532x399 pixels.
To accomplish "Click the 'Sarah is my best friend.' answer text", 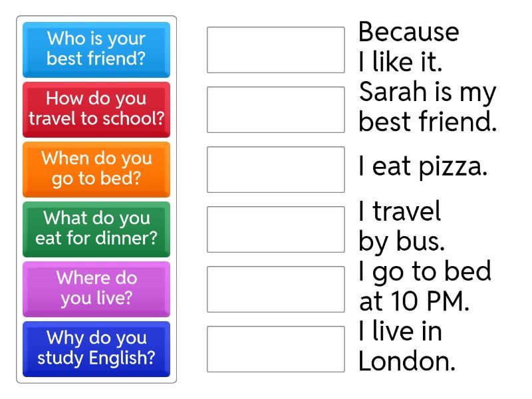I will [428, 107].
